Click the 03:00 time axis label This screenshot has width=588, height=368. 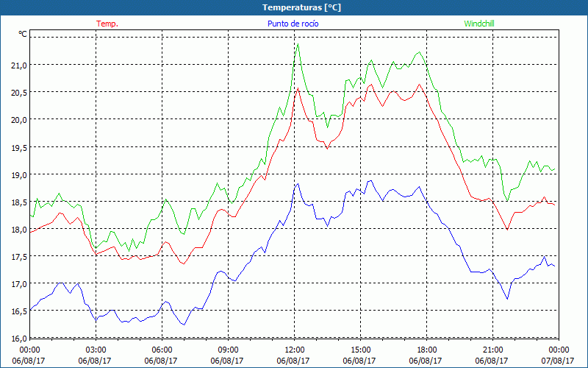coord(96,350)
